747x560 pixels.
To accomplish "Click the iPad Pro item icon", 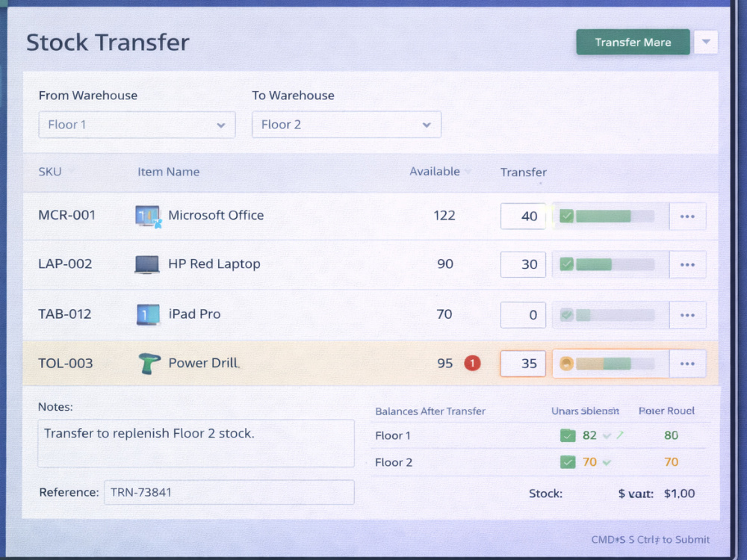I will tap(148, 315).
